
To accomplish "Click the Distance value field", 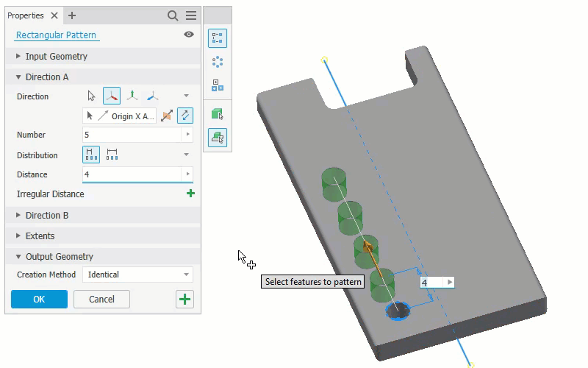I will [132, 174].
